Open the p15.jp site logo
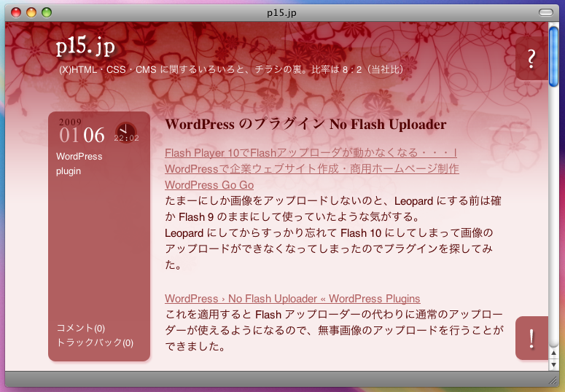Screen dimensions: 565x392 pyautogui.click(x=86, y=47)
